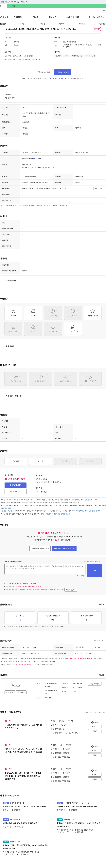Click 고용24 입사지원 under 접수 마감일
This screenshot has height=868, width=106.
click(16, 485)
